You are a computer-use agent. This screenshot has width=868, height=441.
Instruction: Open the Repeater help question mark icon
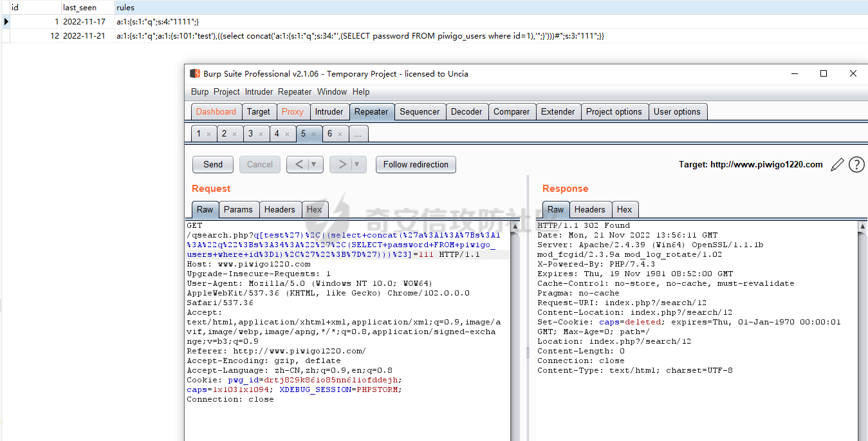coord(856,165)
